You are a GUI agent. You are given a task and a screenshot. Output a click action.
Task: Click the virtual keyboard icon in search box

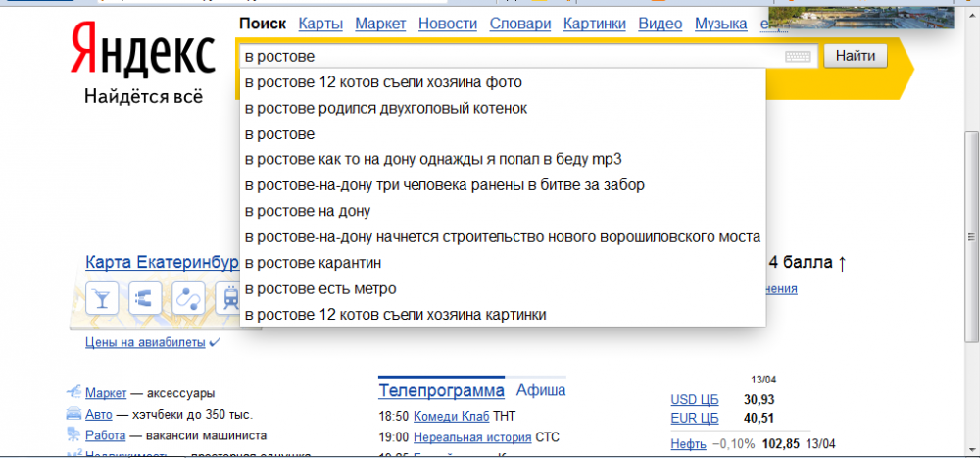coord(799,57)
